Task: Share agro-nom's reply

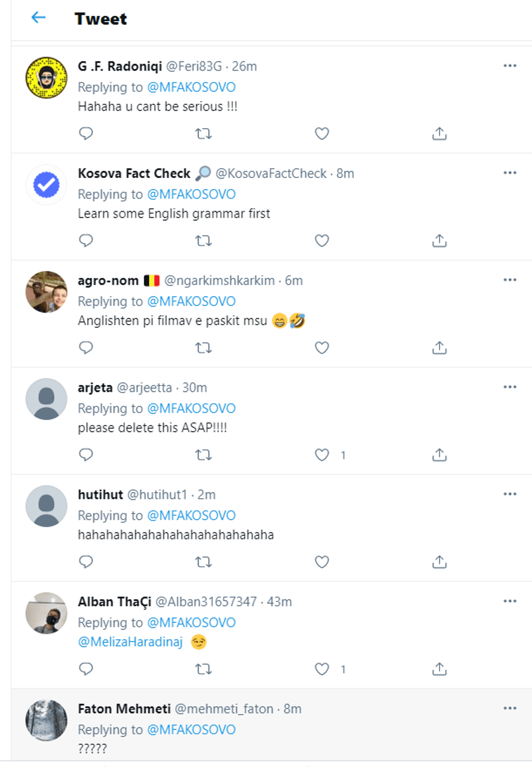Action: click(440, 347)
